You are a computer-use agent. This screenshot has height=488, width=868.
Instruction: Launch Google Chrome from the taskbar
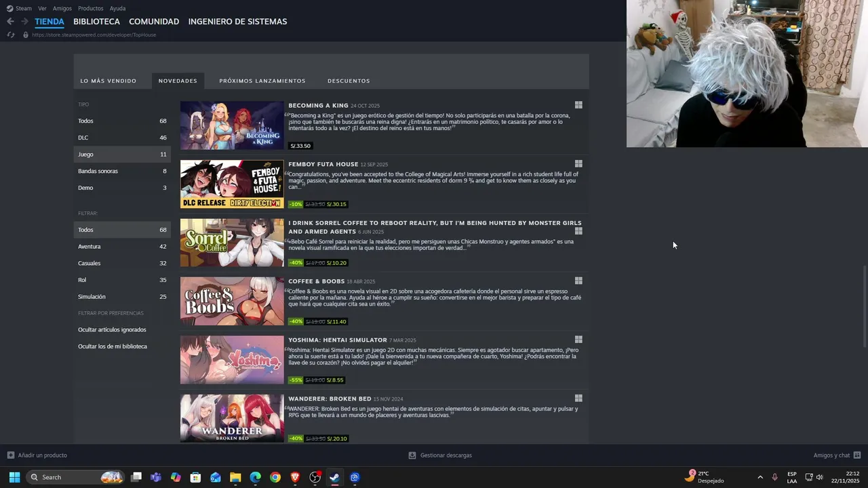[x=275, y=477]
